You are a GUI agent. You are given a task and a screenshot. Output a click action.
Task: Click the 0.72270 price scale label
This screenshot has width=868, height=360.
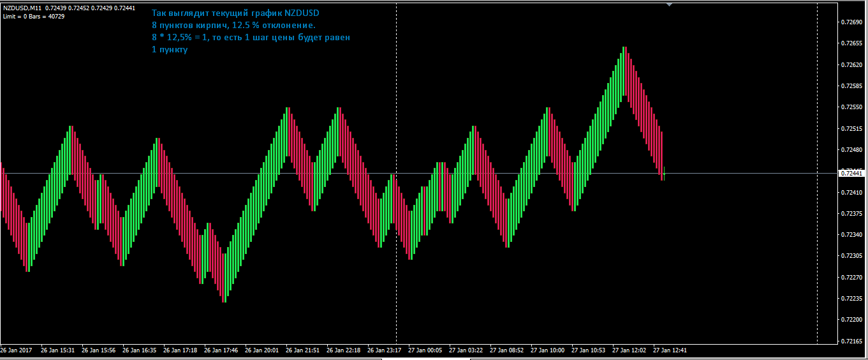tap(852, 278)
